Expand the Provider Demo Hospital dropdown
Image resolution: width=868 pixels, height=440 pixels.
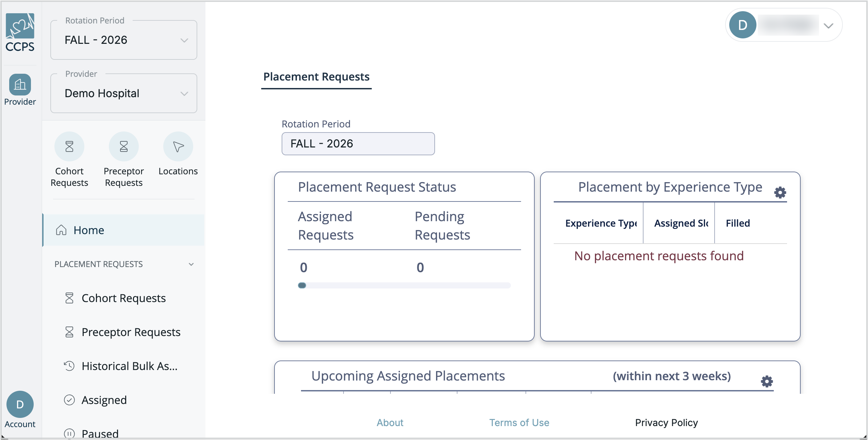pos(124,93)
